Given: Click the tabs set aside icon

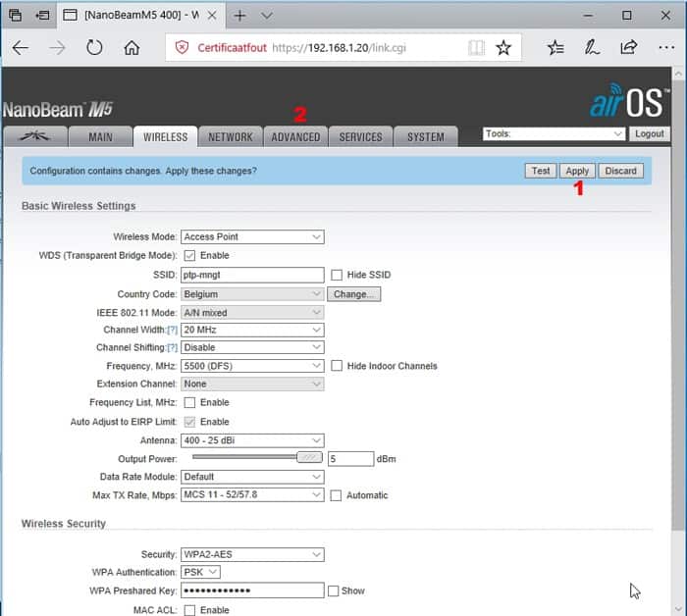Looking at the screenshot, I should tap(16, 16).
